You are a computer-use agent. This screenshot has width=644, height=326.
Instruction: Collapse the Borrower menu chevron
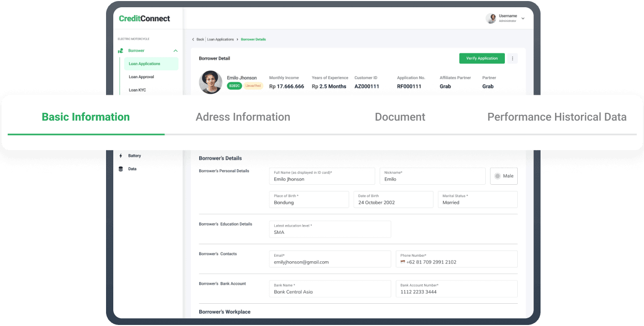point(176,51)
